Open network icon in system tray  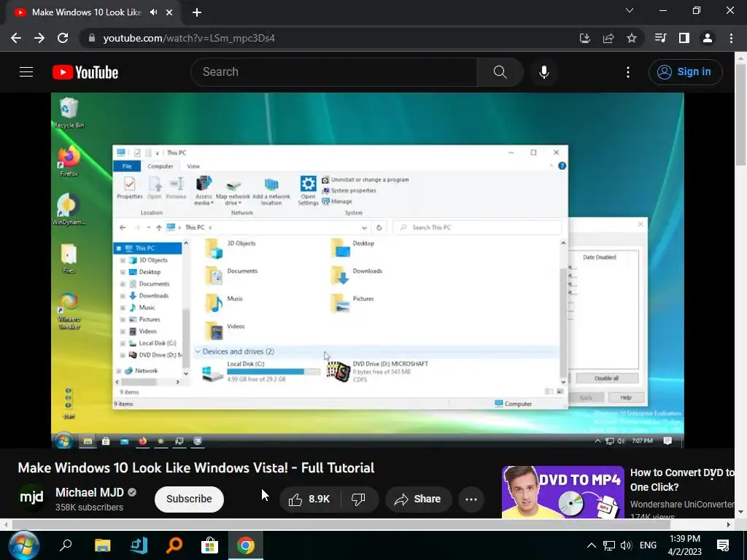[x=609, y=545]
